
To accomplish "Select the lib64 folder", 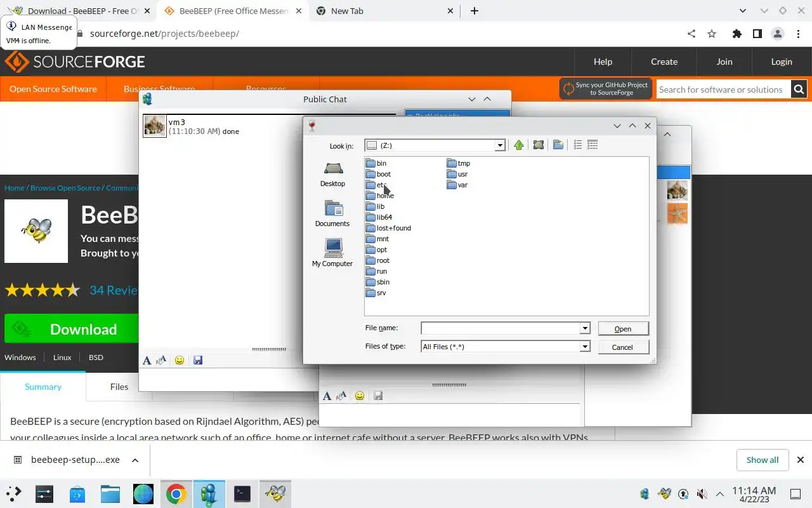I will point(379,217).
